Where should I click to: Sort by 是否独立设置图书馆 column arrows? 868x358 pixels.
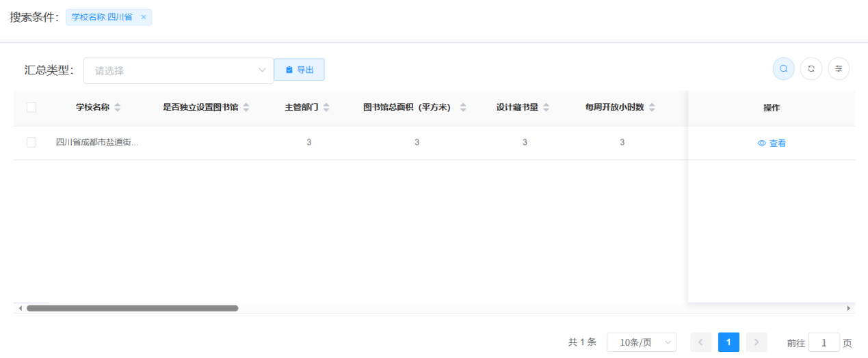[x=246, y=108]
